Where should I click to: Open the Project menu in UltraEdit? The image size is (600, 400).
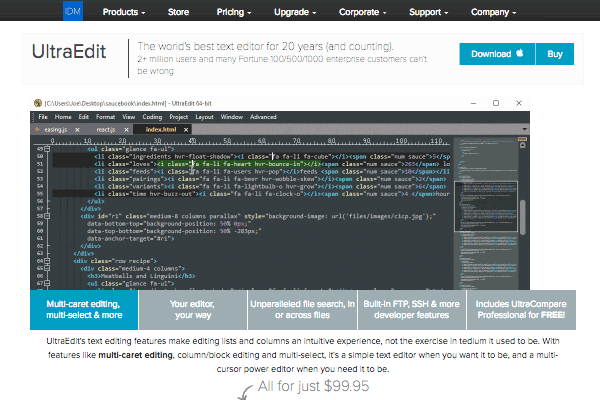[x=179, y=117]
